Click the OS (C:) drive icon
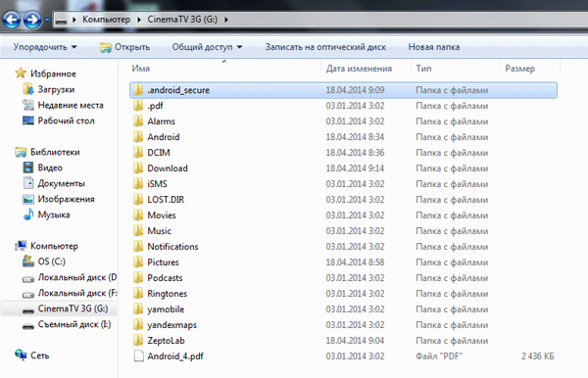This screenshot has height=378, width=588. point(28,261)
